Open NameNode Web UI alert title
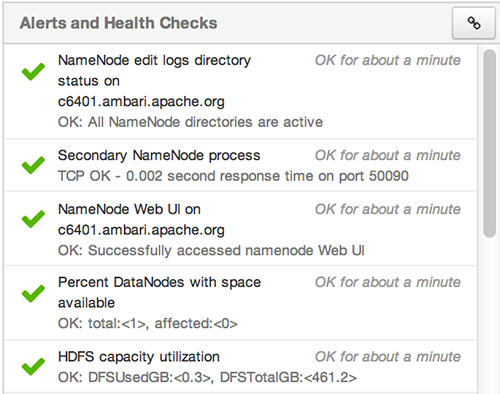The width and height of the screenshot is (500, 394). pyautogui.click(x=141, y=220)
